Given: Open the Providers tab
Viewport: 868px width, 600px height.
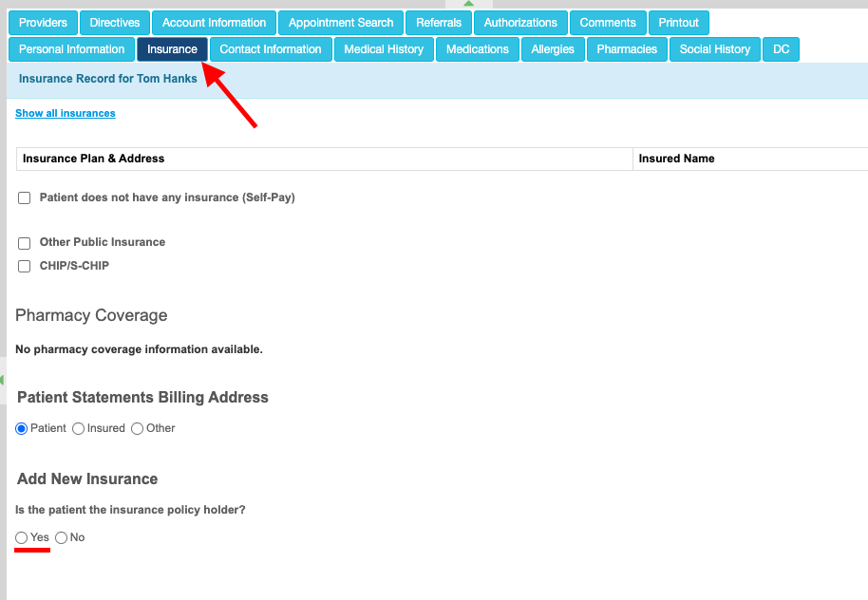Looking at the screenshot, I should (x=43, y=23).
